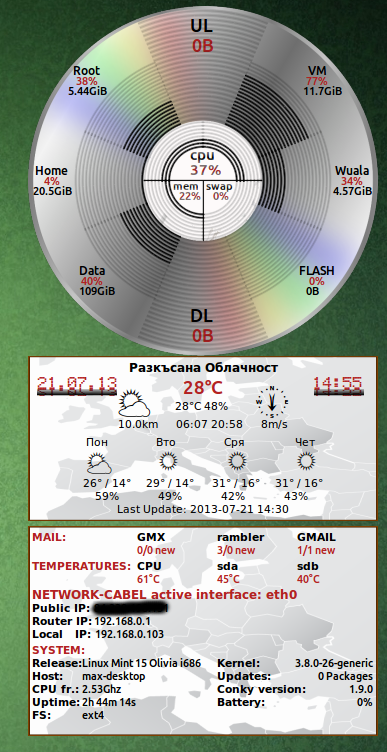Click the FLASH 0% usage label

pyautogui.click(x=317, y=281)
